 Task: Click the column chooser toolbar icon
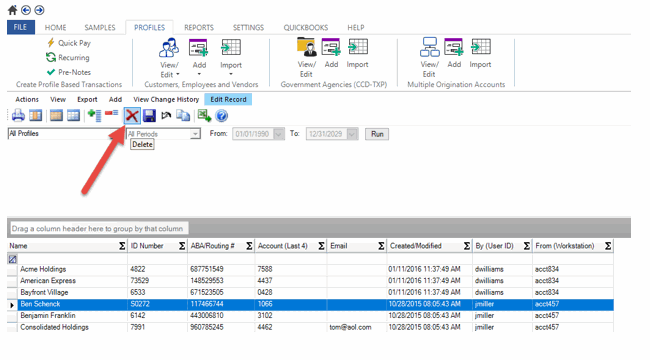tap(36, 116)
